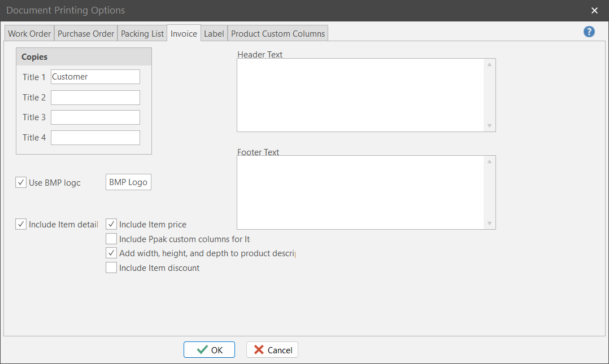Select the Packing List tab
Screen dimensions: 609x364
(142, 33)
